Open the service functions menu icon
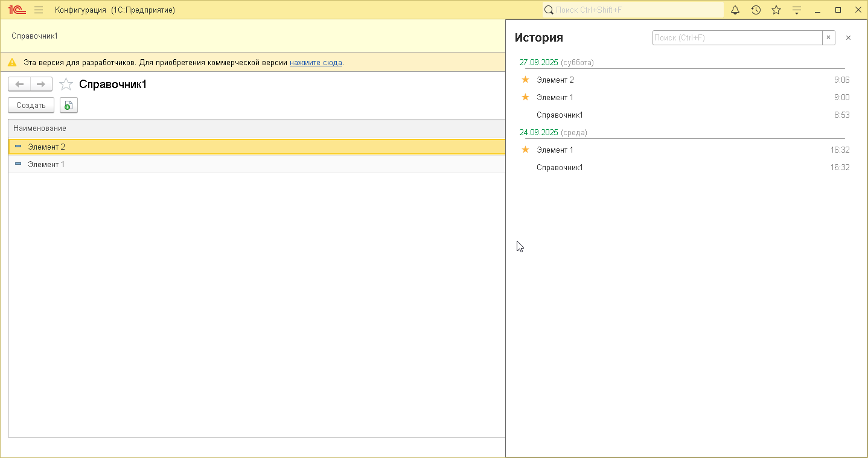Viewport: 868px width, 458px height. pyautogui.click(x=797, y=10)
